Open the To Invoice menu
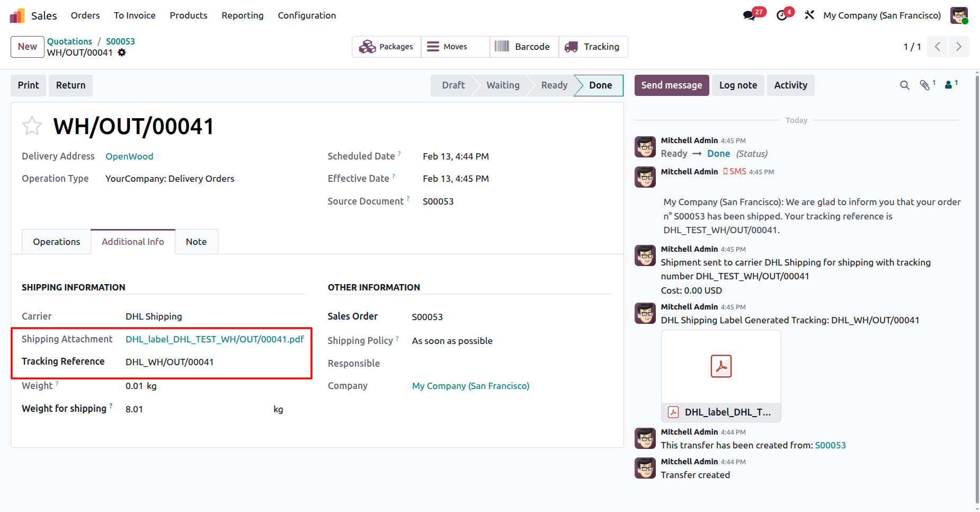 click(x=135, y=15)
